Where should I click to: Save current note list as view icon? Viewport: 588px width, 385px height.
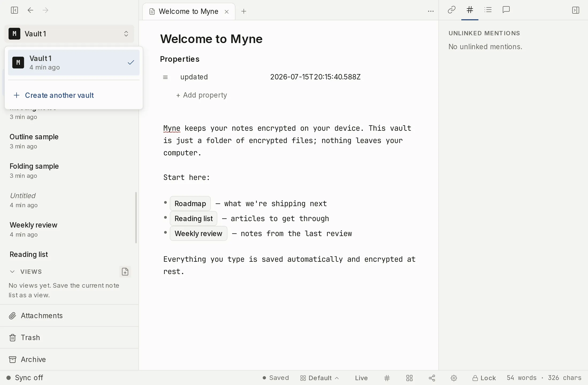tap(125, 272)
